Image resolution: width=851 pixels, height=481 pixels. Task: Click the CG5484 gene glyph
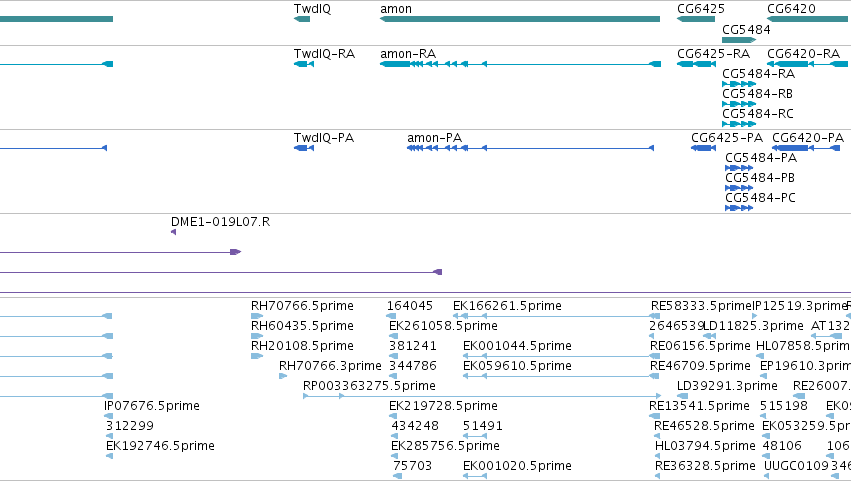tap(739, 40)
